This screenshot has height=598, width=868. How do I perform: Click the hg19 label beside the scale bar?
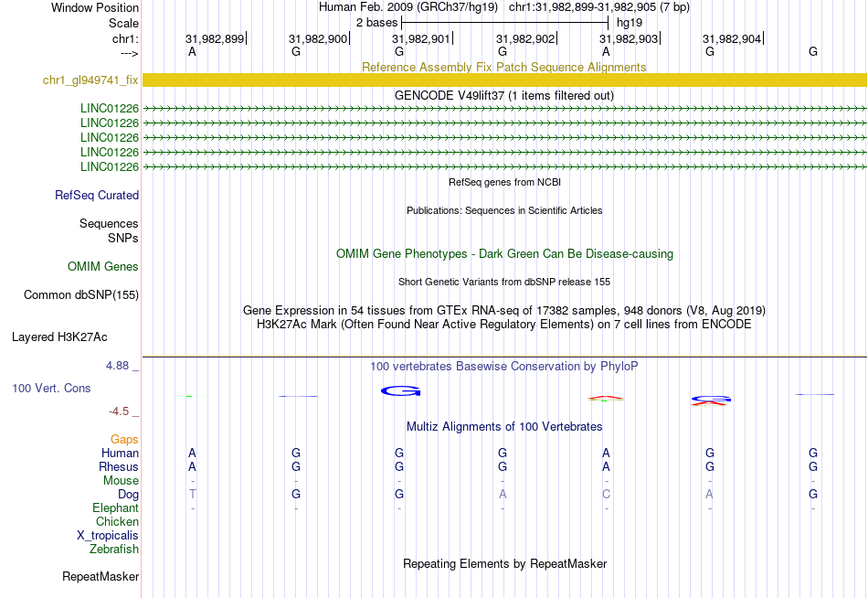tap(630, 23)
